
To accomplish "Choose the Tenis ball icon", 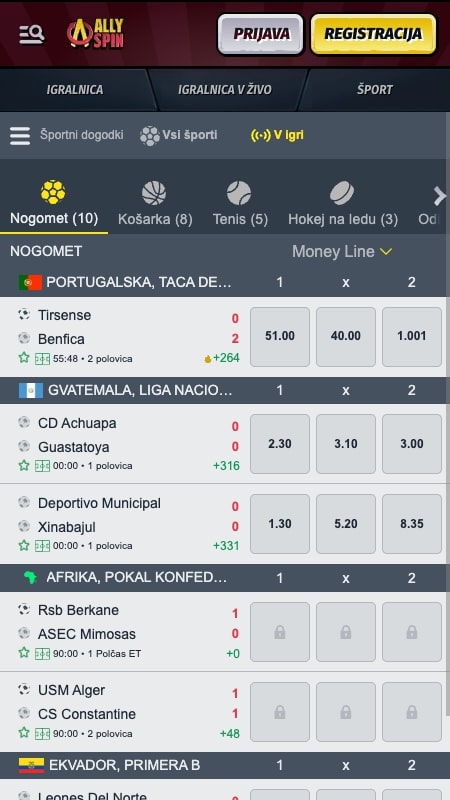I will [239, 193].
